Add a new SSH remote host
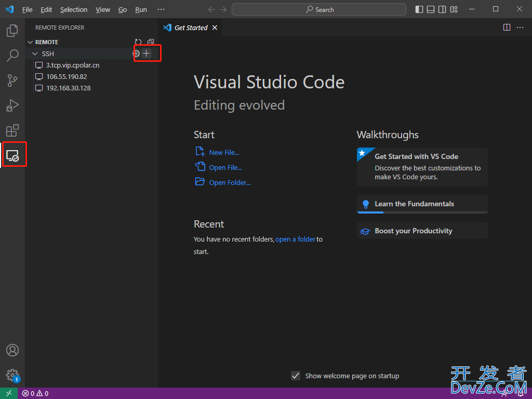This screenshot has width=532, height=399. (146, 54)
